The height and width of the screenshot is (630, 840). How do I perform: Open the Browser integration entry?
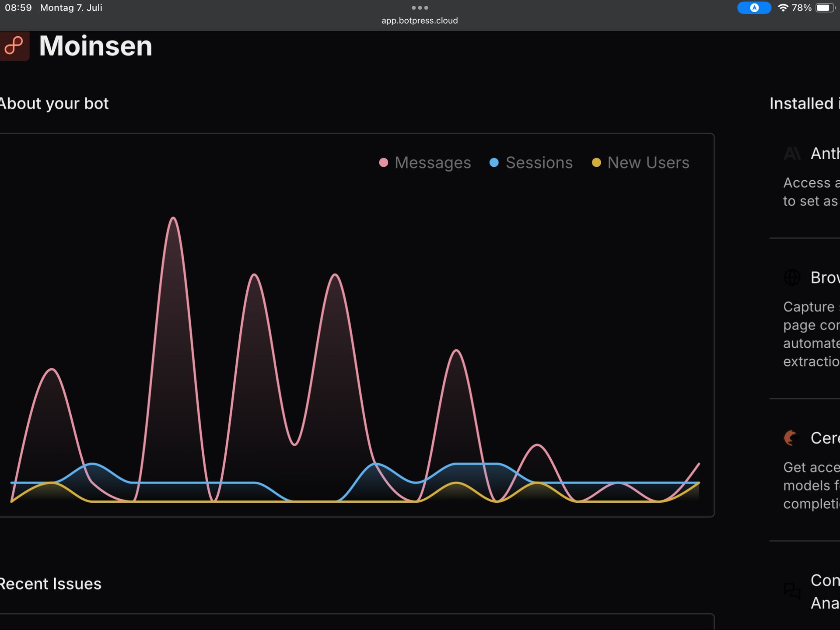pyautogui.click(x=825, y=277)
